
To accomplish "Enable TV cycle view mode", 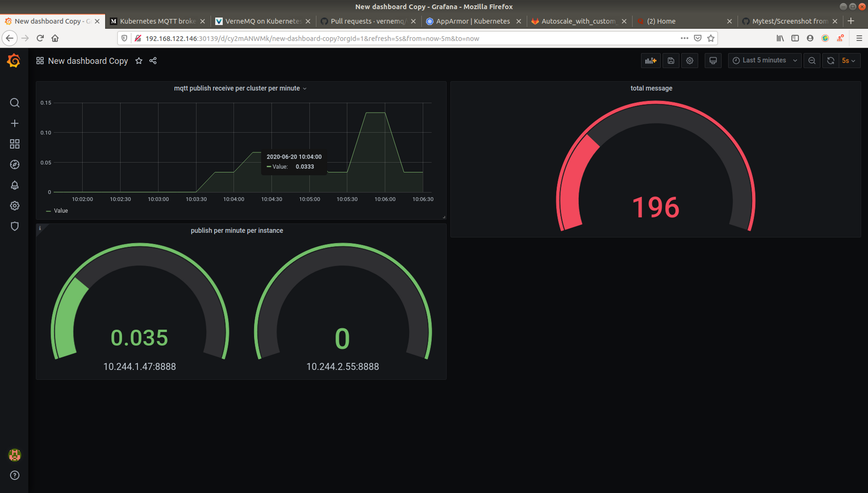I will (713, 60).
